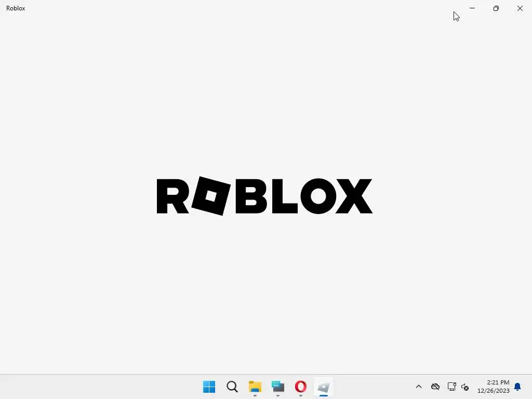Open the crossed-out cloud tray icon
This screenshot has width=532, height=399.
(435, 387)
